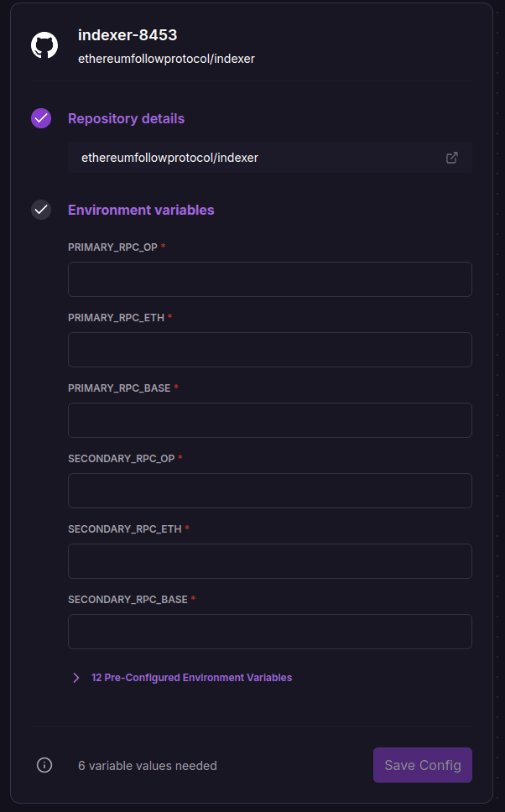Screen dimensions: 505x812
Task: Focus the SECONDARY_RPC_BASE input field
Action: point(269,632)
